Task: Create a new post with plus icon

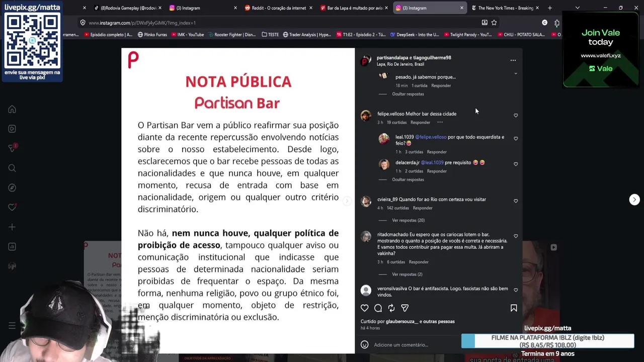Action: coord(12,227)
